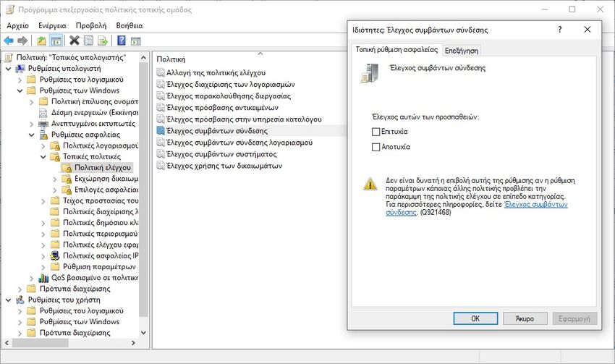Viewport: 615px width, 364px height.
Task: Click the gray Forward arrow in the toolbar
Action: [22, 41]
